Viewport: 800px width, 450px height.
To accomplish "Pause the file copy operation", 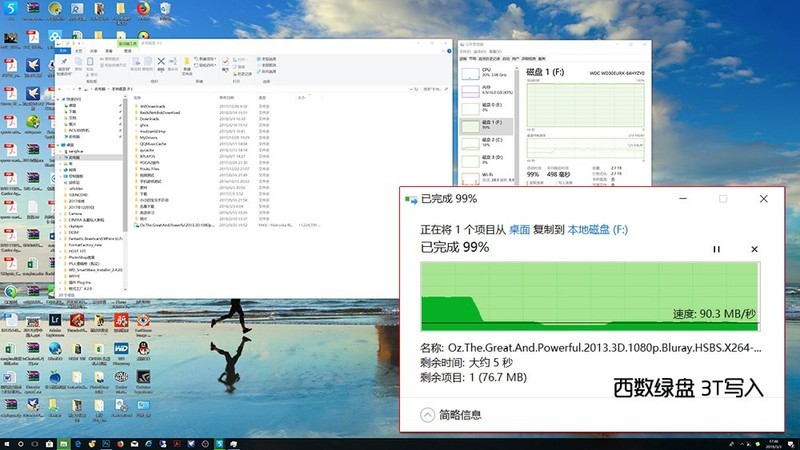I will pos(716,249).
